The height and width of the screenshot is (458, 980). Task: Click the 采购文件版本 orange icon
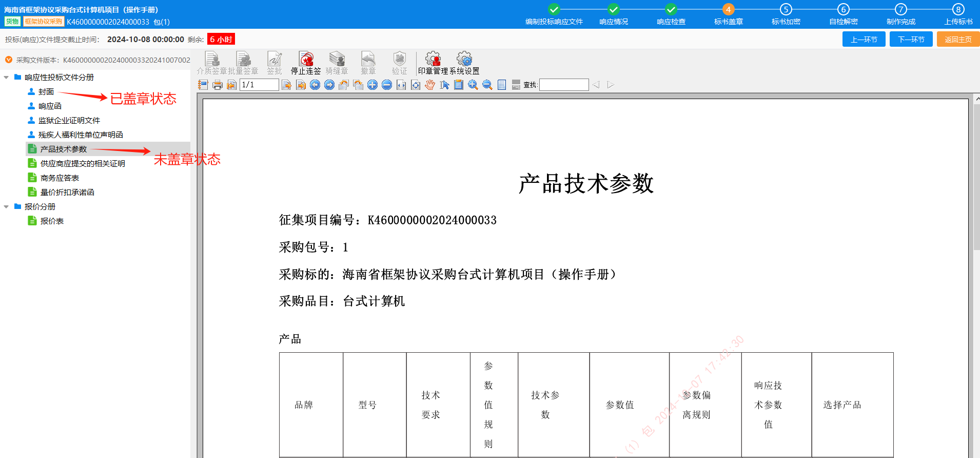[9, 60]
